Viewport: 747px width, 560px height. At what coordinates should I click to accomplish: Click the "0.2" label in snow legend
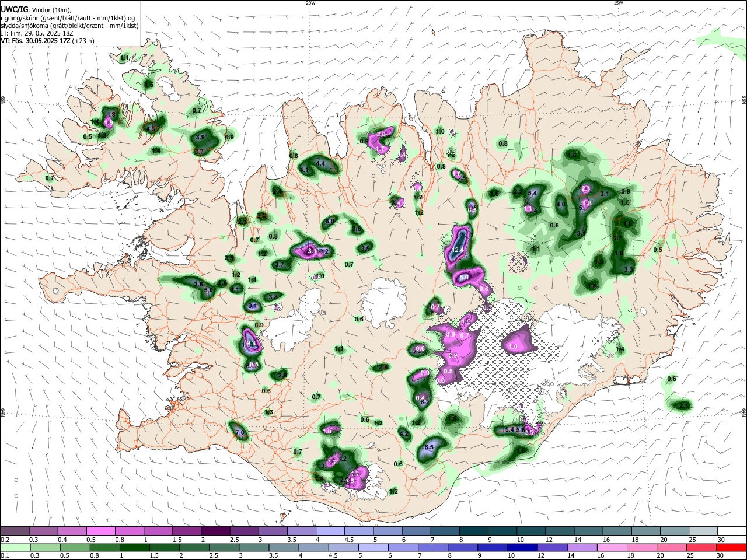(5, 540)
